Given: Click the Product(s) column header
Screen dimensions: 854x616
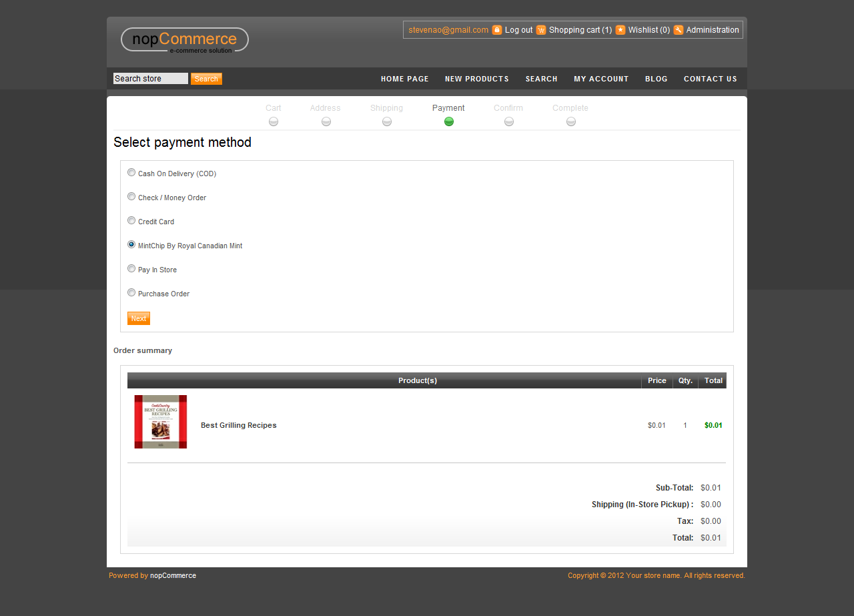Looking at the screenshot, I should coord(418,380).
